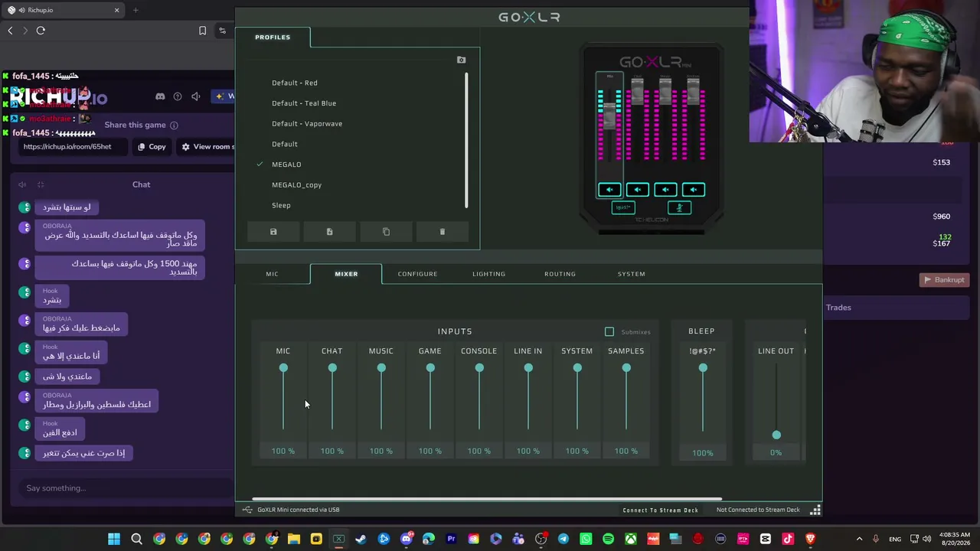
Task: Mute chat sound icon in Richup Chat panel
Action: click(22, 184)
